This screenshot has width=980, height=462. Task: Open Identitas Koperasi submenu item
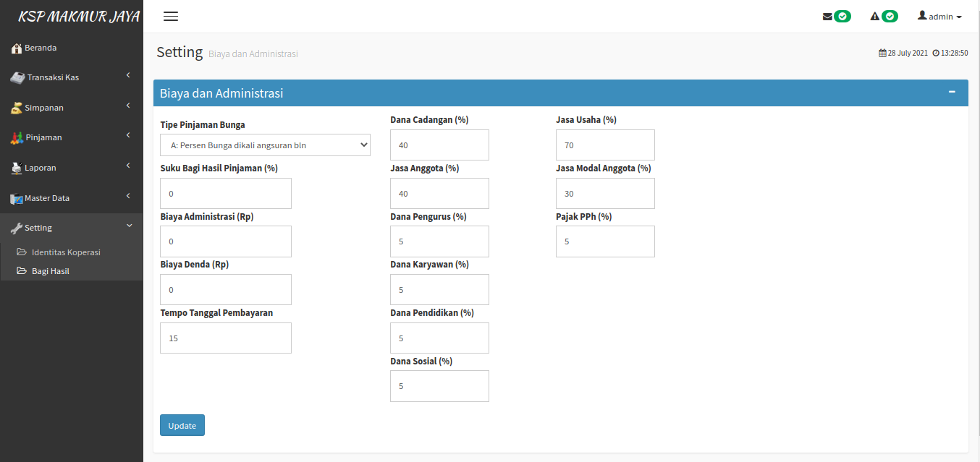66,252
